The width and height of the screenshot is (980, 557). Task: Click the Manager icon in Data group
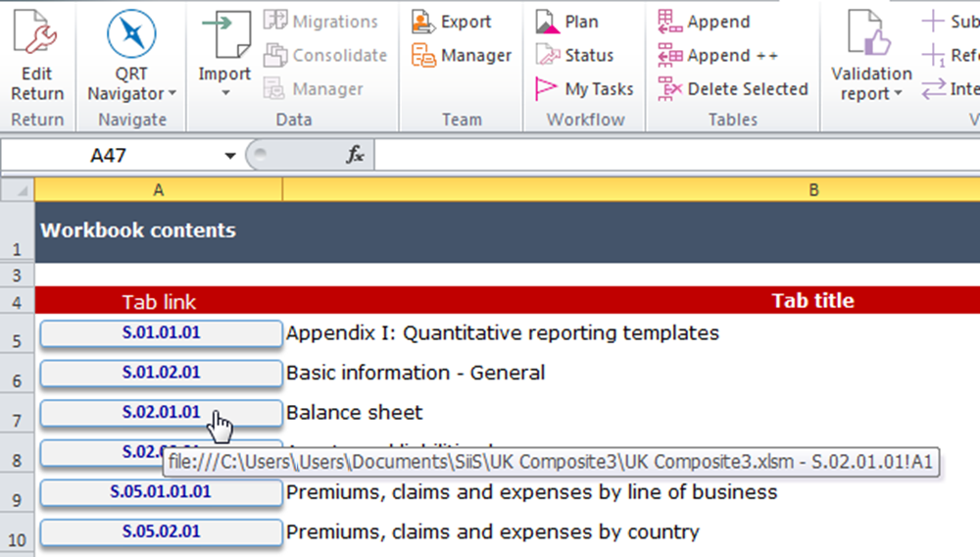click(x=273, y=89)
